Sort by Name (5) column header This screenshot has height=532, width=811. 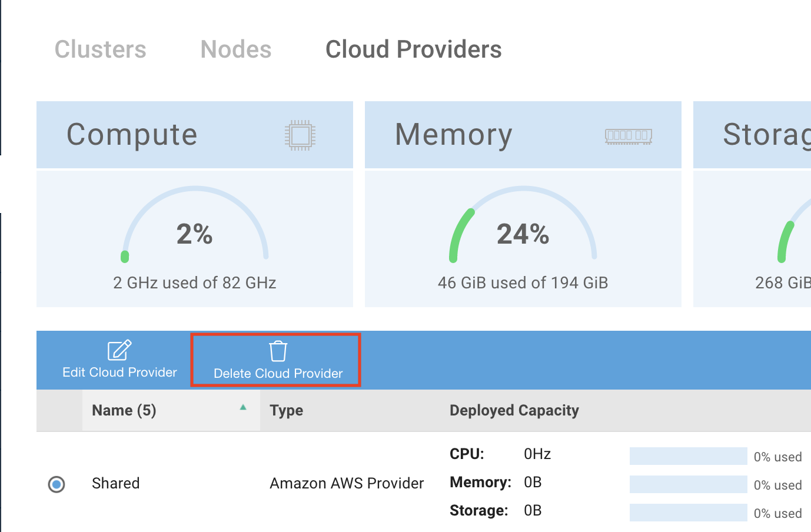[x=124, y=410]
